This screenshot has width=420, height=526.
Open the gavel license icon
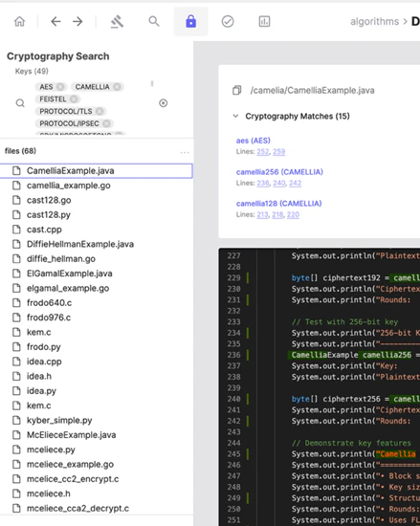coord(117,21)
